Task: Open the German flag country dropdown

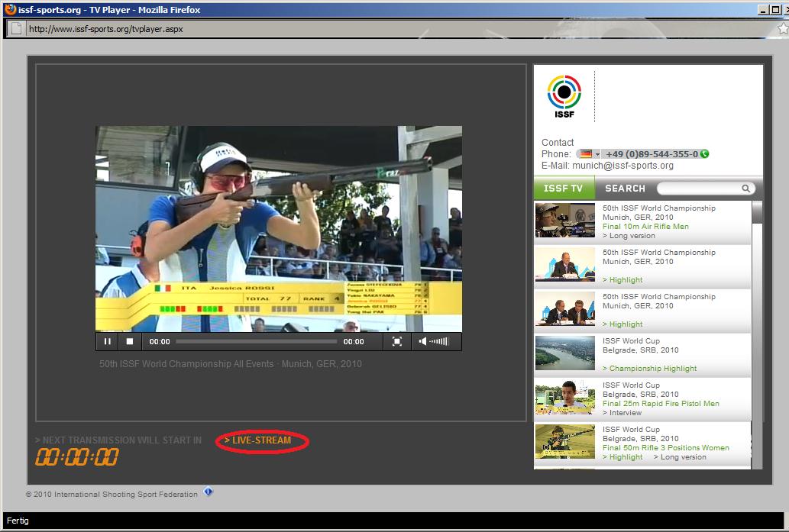Action: (x=588, y=154)
